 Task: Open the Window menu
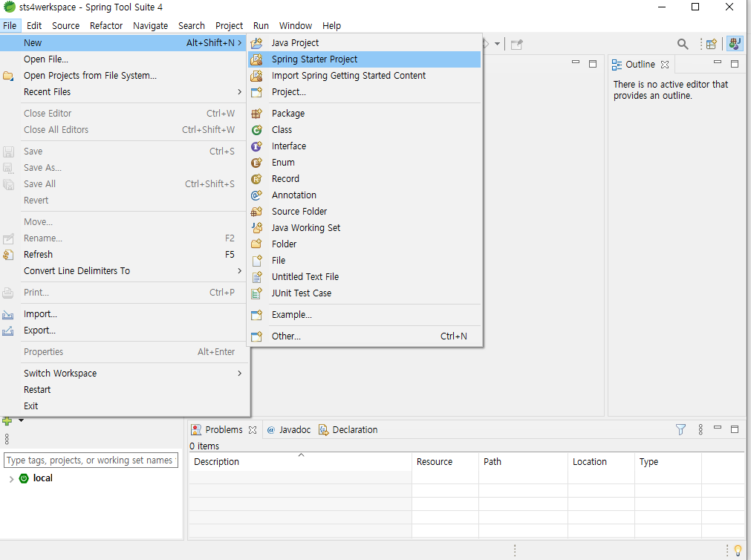click(296, 26)
